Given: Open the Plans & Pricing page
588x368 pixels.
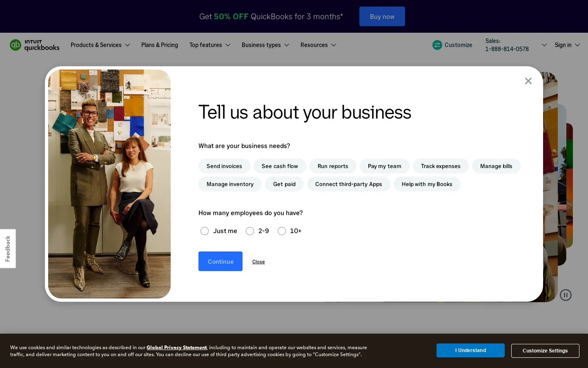Looking at the screenshot, I should click(160, 45).
